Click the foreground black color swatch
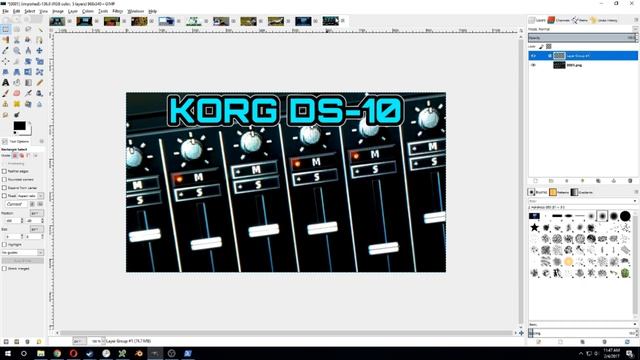This screenshot has height=360, width=640. tap(19, 126)
